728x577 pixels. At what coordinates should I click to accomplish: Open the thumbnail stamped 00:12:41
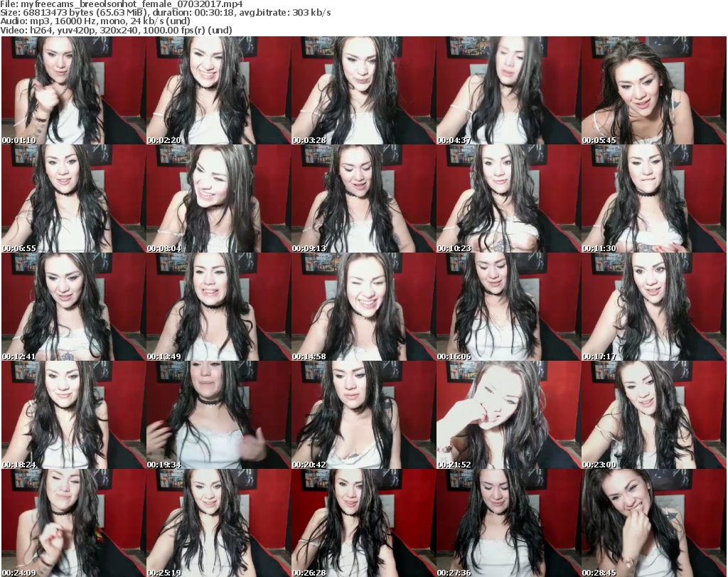coord(74,307)
